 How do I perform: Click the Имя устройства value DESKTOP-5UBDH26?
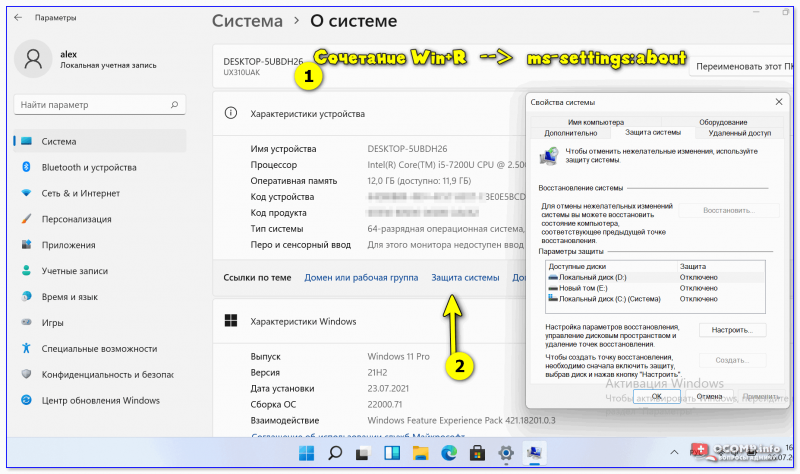click(407, 149)
